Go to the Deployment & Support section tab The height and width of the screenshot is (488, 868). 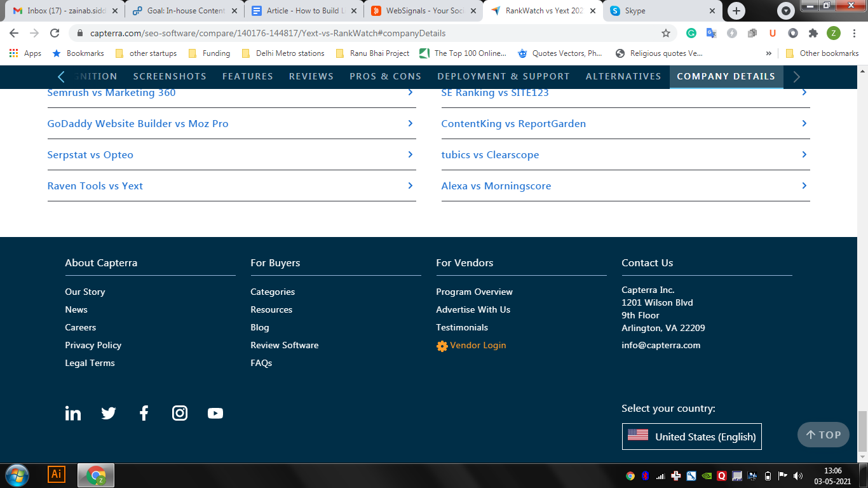click(504, 76)
